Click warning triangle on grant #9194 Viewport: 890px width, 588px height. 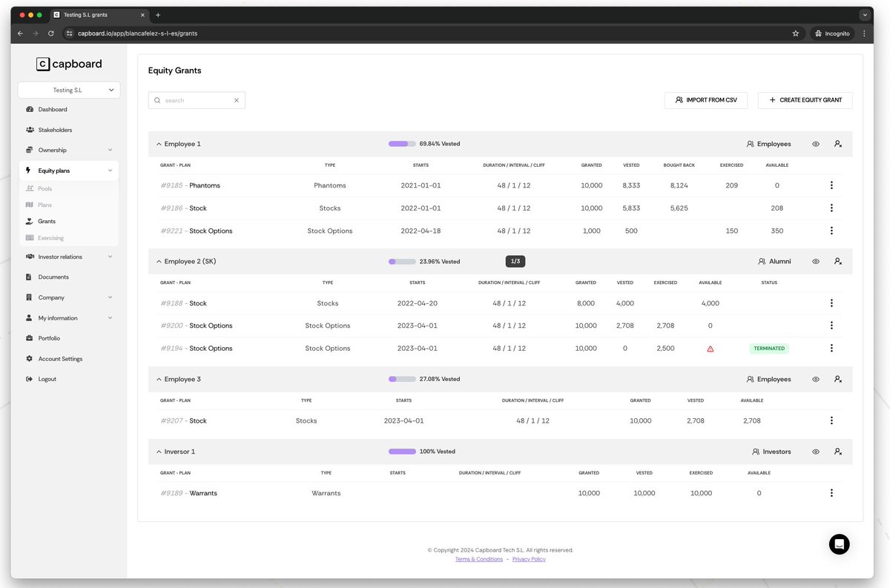[711, 348]
